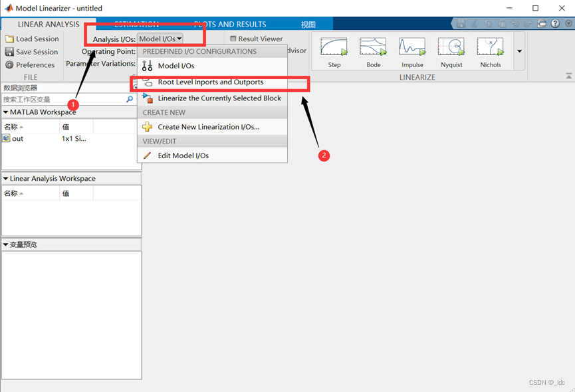
Task: Click the search magnifier icon
Action: [130, 99]
